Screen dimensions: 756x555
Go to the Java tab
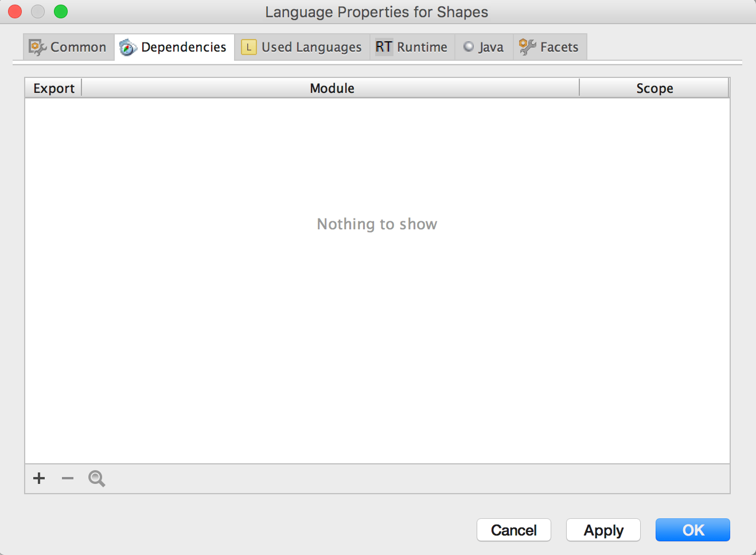pos(484,47)
